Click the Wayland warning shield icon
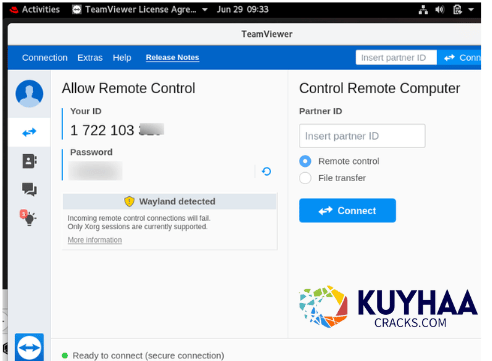The image size is (492, 361). click(x=129, y=201)
